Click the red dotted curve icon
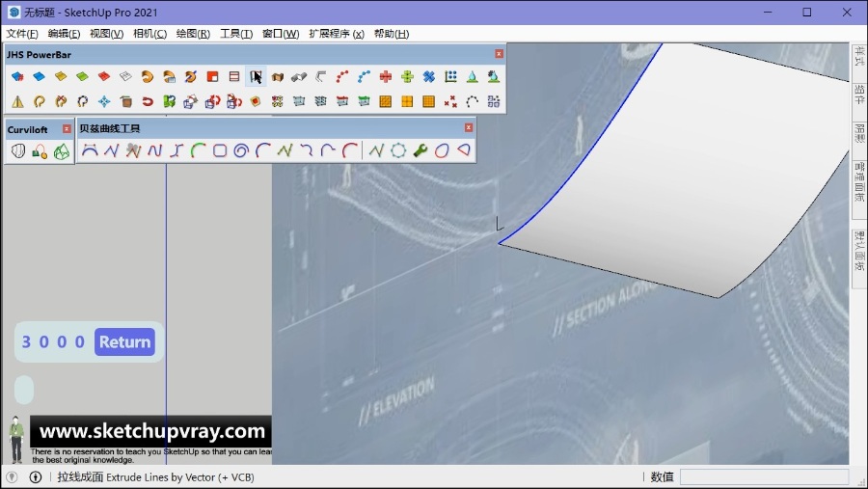The width and height of the screenshot is (868, 489). (x=342, y=76)
